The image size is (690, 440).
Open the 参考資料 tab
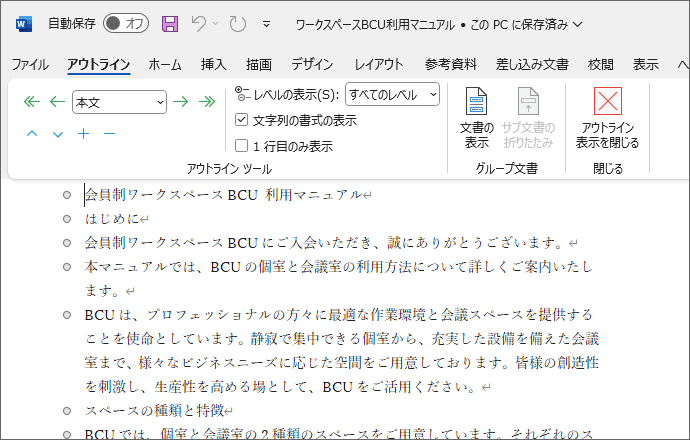(x=451, y=65)
